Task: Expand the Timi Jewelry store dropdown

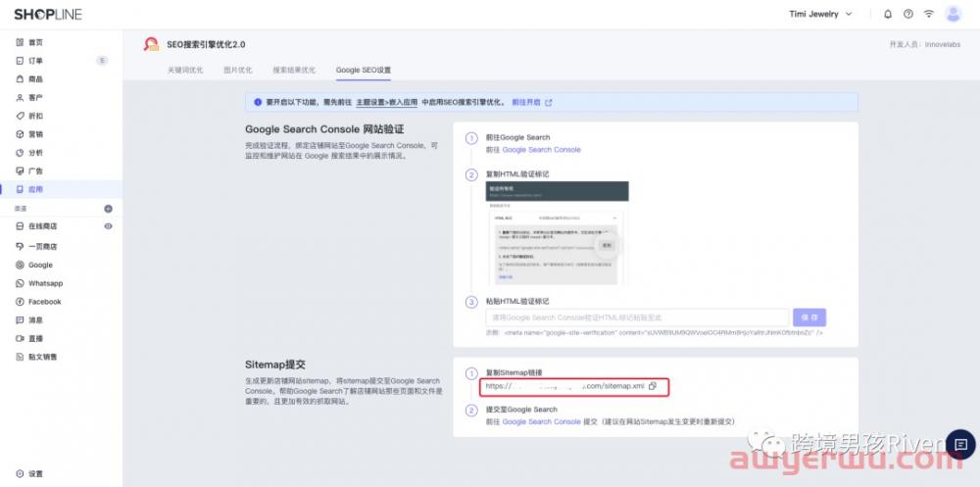Action: [820, 14]
